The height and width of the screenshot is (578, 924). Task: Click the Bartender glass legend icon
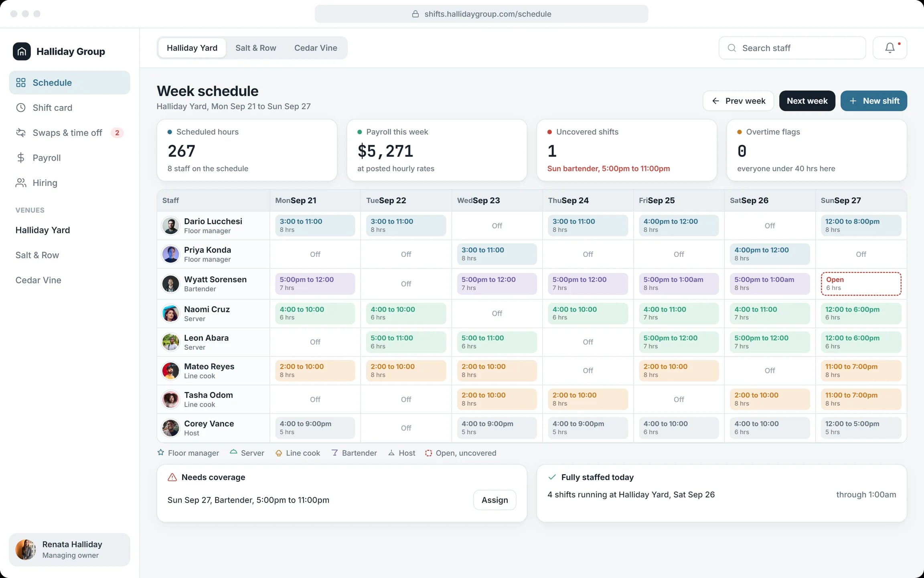click(x=334, y=453)
